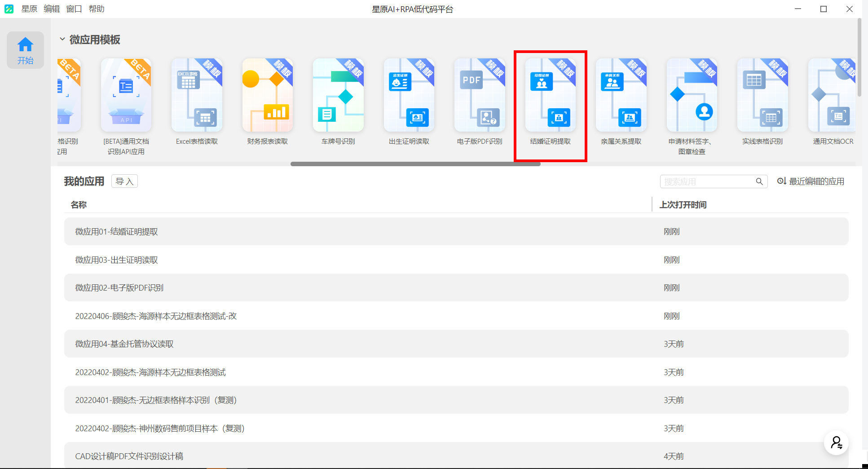The height and width of the screenshot is (469, 868).
Task: Click the template horizontal scrollbar
Action: (415, 164)
